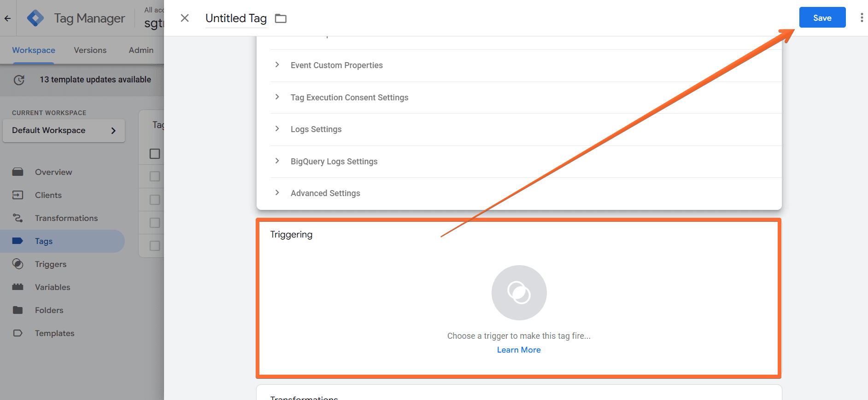Click the Templates sidebar icon
Viewport: 868px width, 400px height.
(18, 333)
